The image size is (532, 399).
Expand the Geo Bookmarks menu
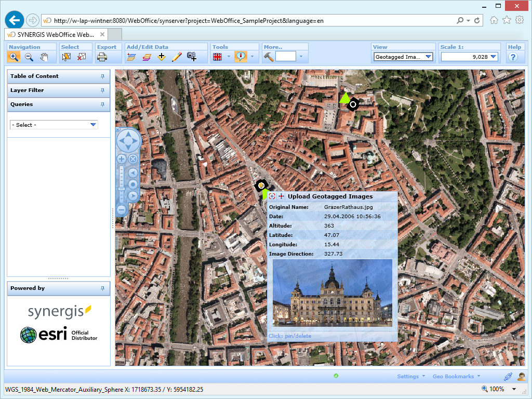(455, 376)
